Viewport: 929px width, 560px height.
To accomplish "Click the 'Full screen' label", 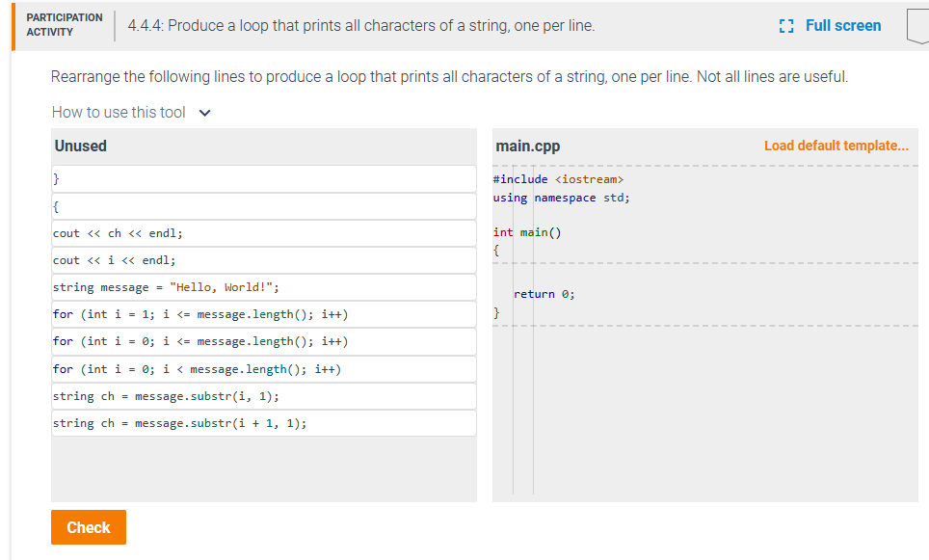I will 843,24.
